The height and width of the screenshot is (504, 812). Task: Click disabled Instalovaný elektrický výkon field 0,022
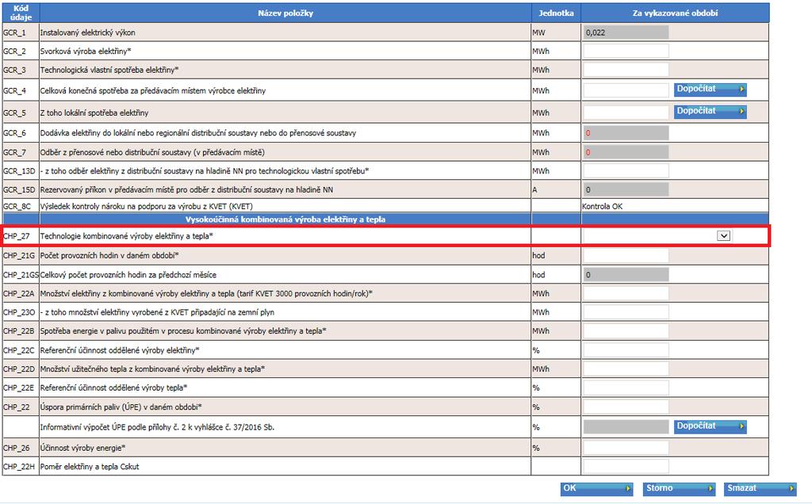(x=626, y=32)
